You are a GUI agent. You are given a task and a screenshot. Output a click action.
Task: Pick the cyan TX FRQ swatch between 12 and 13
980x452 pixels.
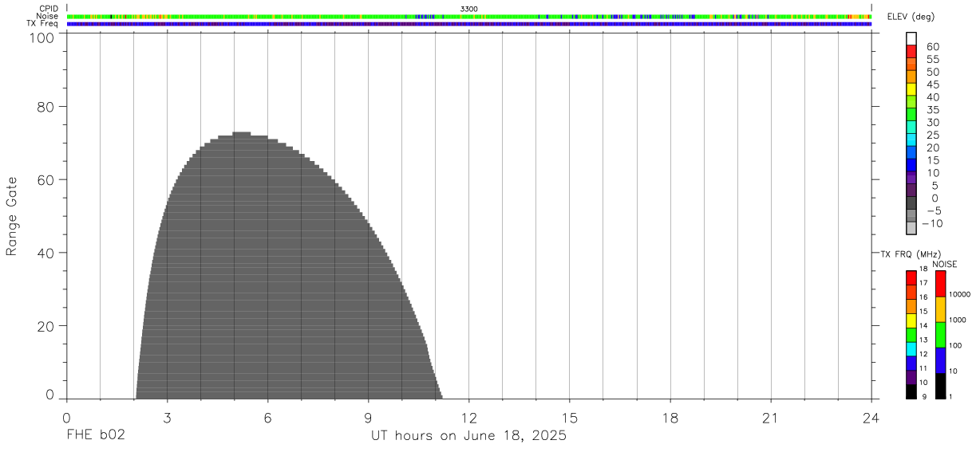[x=911, y=349]
